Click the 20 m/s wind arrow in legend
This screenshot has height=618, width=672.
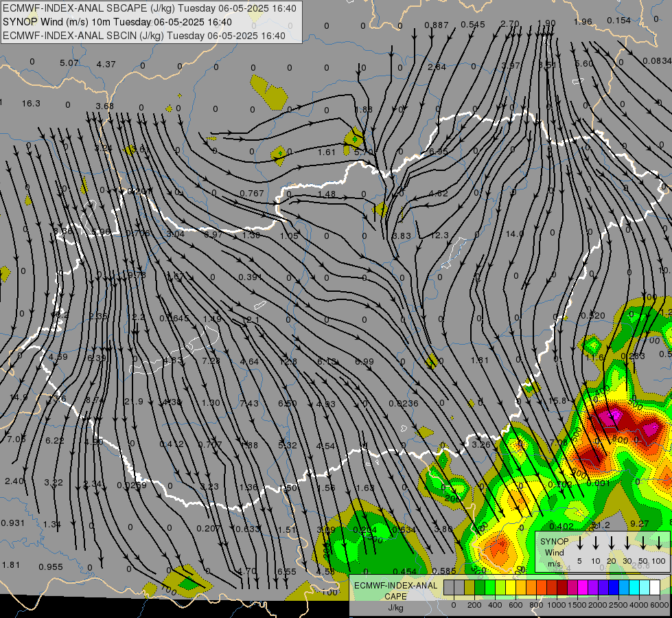coord(612,543)
